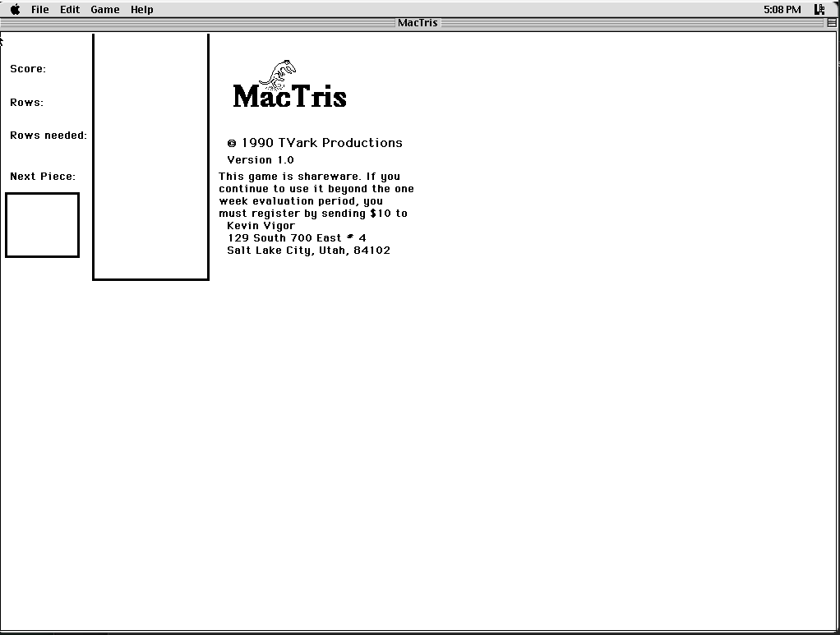Click inside the empty game playfield

[x=150, y=156]
